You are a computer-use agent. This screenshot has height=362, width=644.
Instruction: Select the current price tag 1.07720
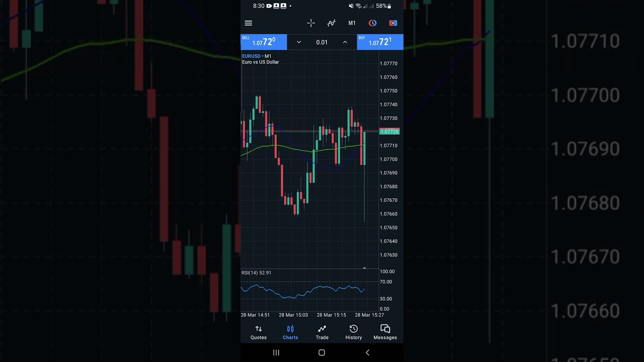point(389,132)
